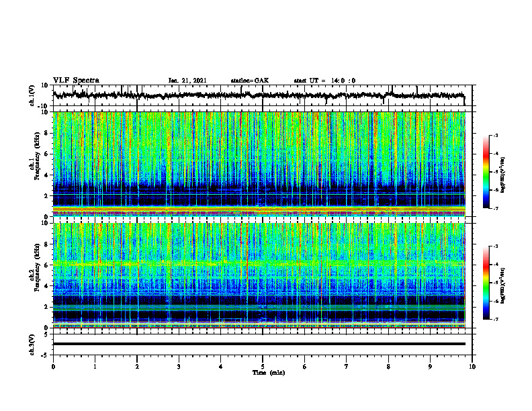
Task: Click the '3' tick on the time axis
Action: click(179, 367)
